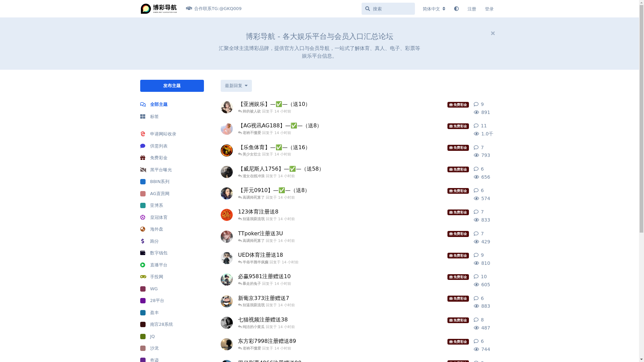Viewport: 644px width, 362px height.
Task: Open the 【亚洲娱乐】 discussion thread
Action: (274, 104)
